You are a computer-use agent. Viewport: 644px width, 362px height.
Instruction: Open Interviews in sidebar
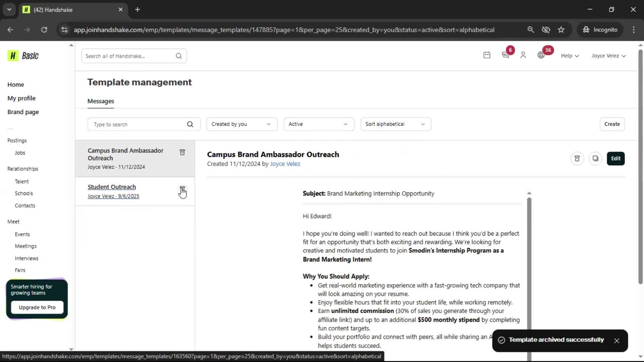point(26,258)
